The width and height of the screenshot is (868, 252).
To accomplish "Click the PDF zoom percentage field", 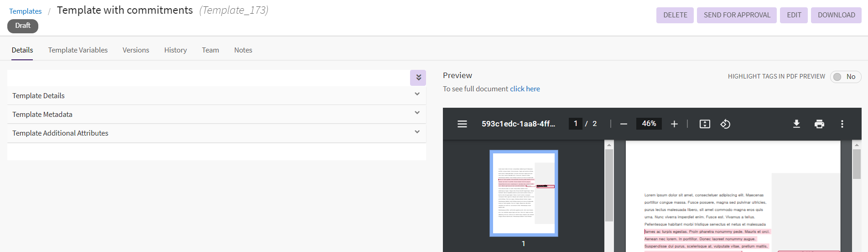I will [649, 124].
